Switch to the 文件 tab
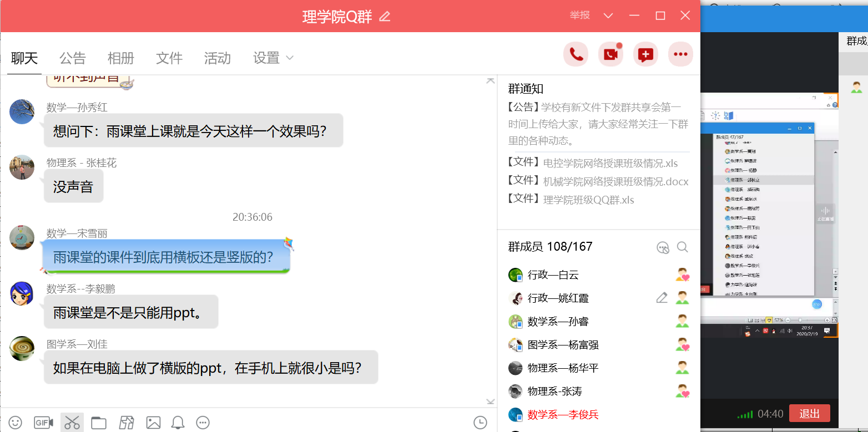The image size is (868, 432). click(169, 58)
